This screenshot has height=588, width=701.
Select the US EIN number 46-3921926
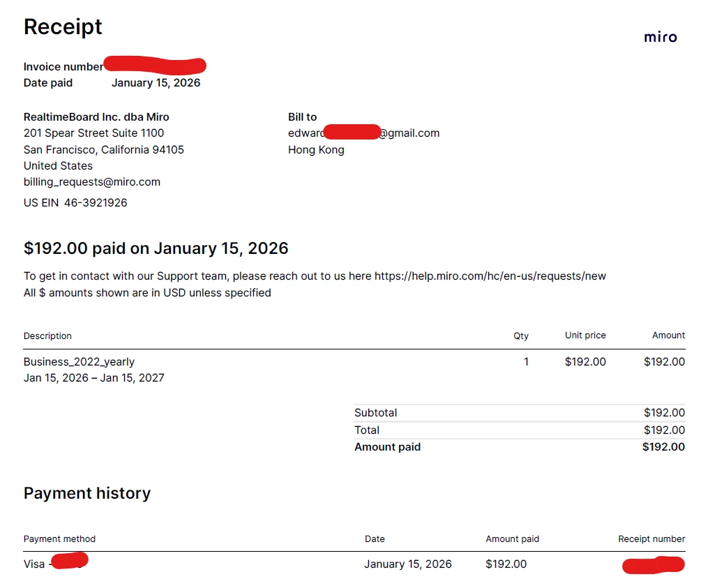coord(96,202)
